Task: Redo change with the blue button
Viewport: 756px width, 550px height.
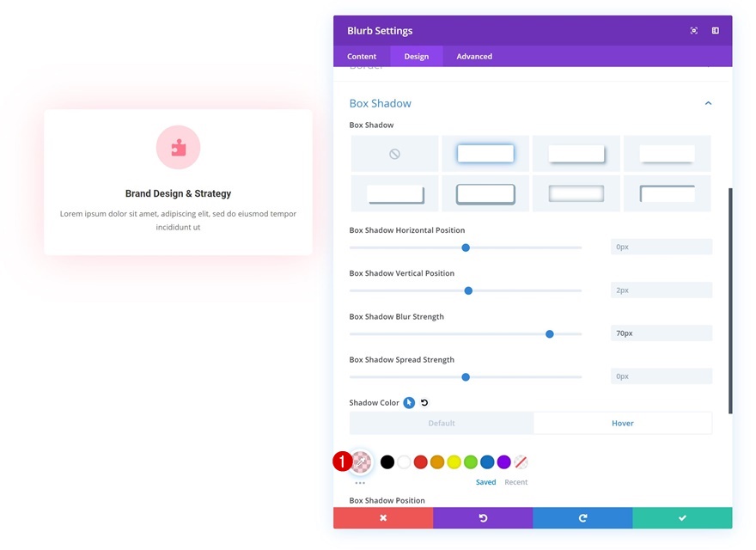Action: pos(583,518)
